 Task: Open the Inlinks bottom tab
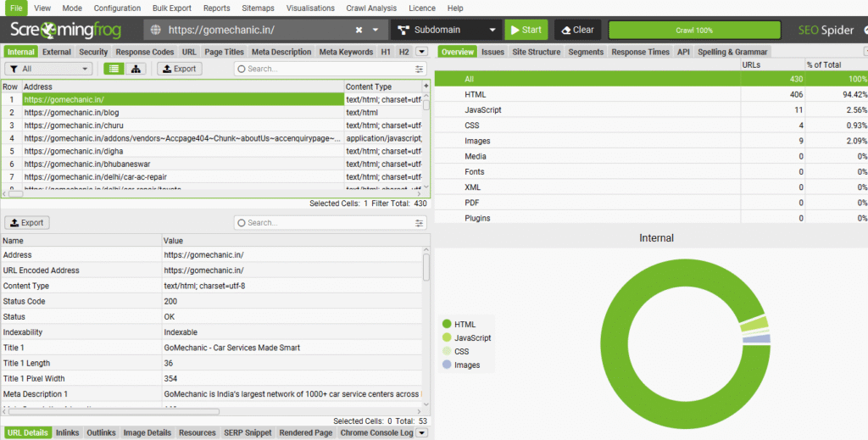pos(68,433)
